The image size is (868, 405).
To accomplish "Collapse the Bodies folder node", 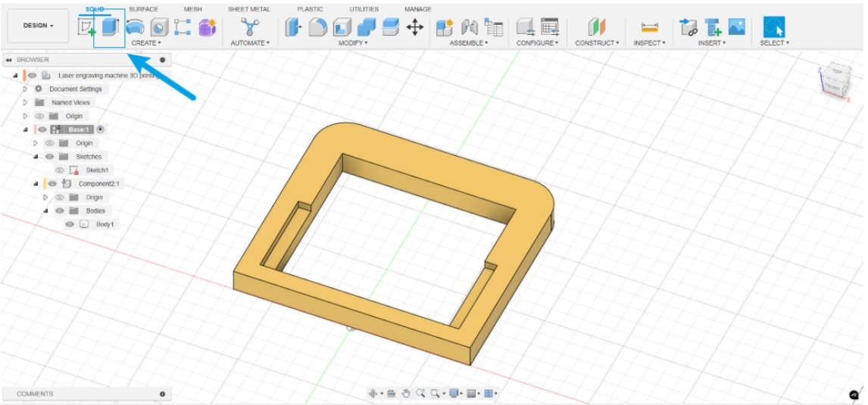I will 46,210.
